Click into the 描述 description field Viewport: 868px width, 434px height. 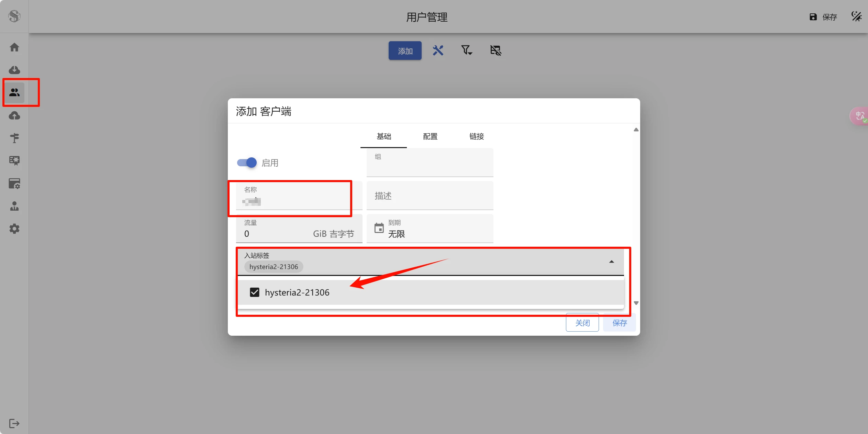tap(430, 196)
